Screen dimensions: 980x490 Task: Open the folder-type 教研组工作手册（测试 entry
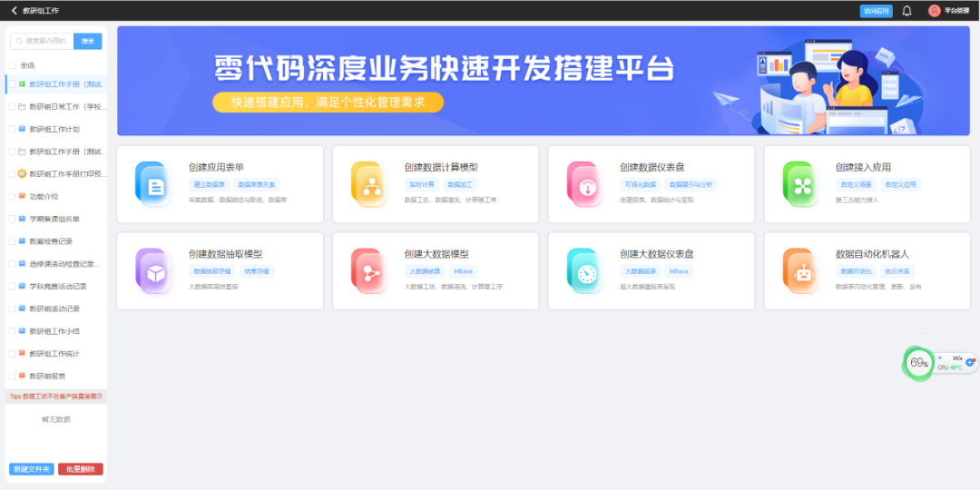56,152
